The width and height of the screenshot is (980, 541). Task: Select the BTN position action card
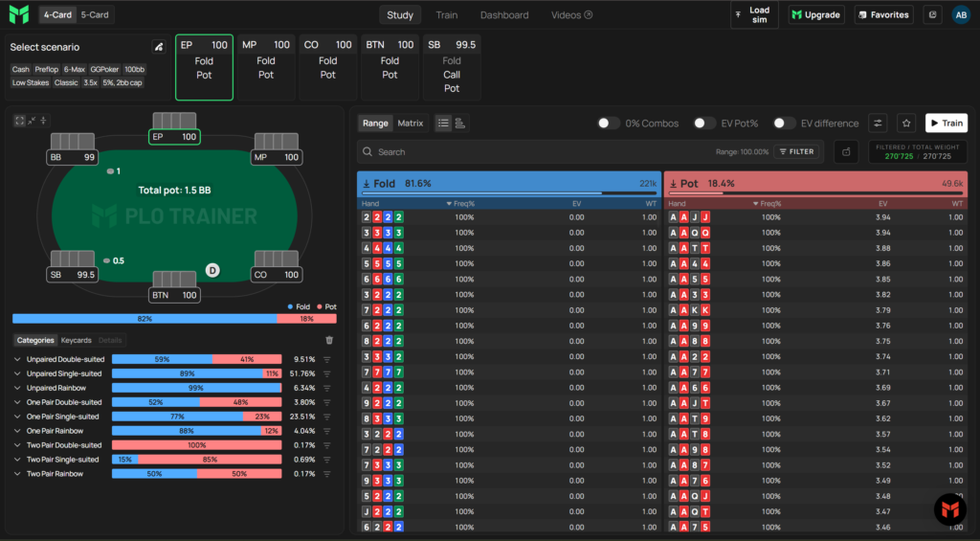point(390,67)
